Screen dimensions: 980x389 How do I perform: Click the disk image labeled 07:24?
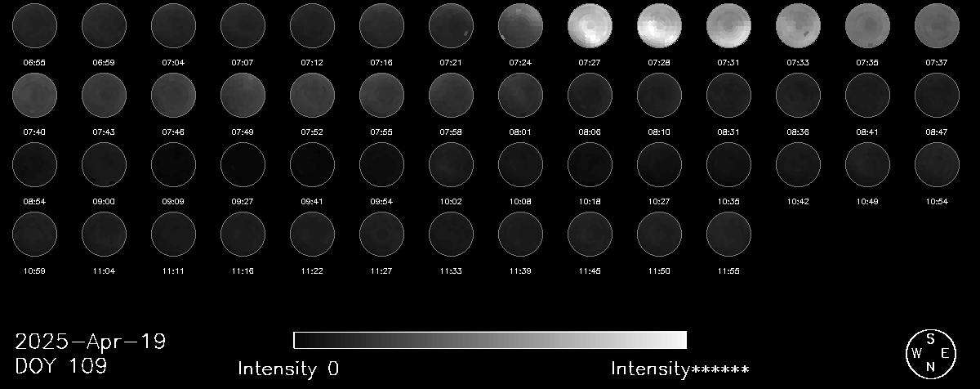click(521, 25)
